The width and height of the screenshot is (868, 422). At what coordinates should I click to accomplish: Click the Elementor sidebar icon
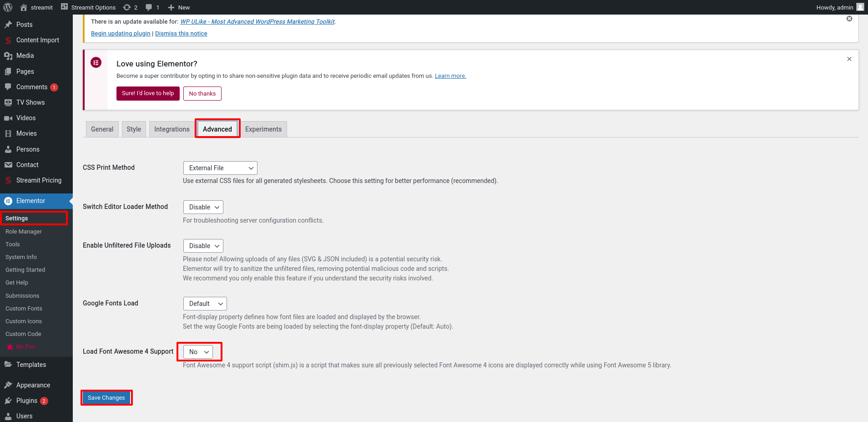[x=8, y=201]
